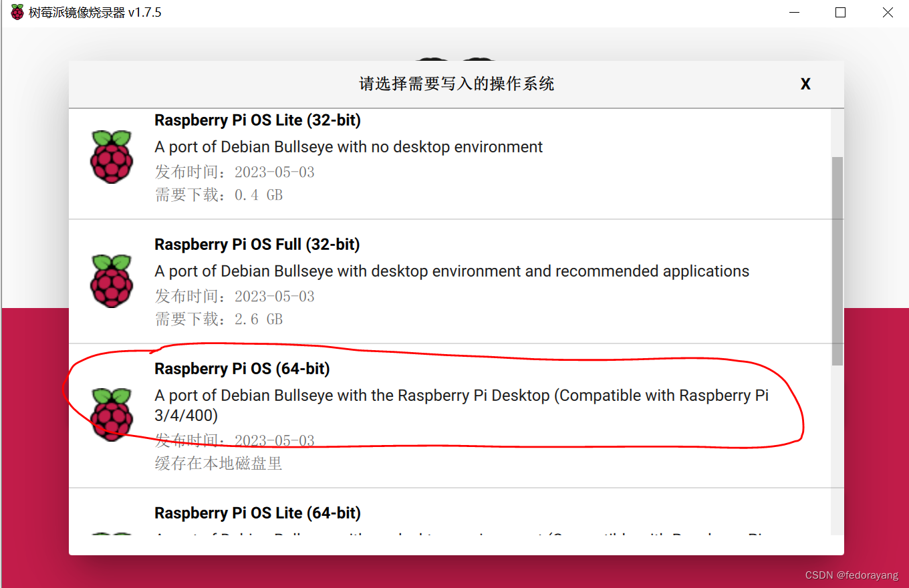Maximize the 树莓派镜像烧录器 window
Viewport: 909px width, 588px height.
pyautogui.click(x=841, y=12)
